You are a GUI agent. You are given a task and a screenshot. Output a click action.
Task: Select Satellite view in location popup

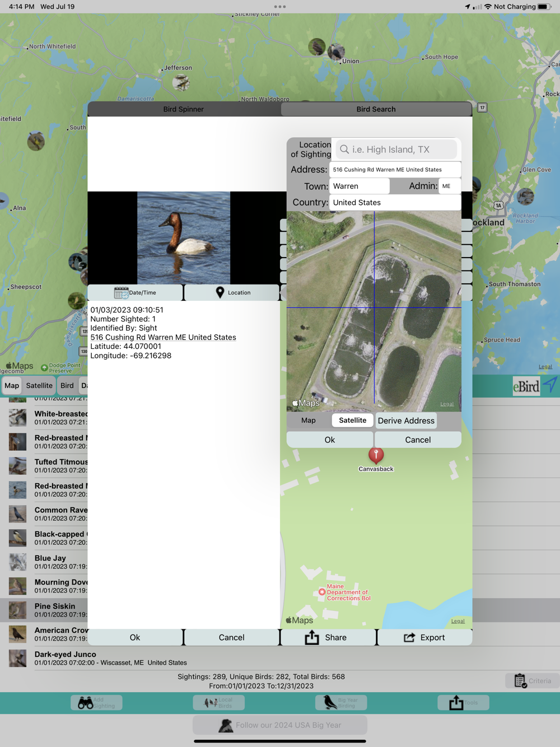coord(353,421)
